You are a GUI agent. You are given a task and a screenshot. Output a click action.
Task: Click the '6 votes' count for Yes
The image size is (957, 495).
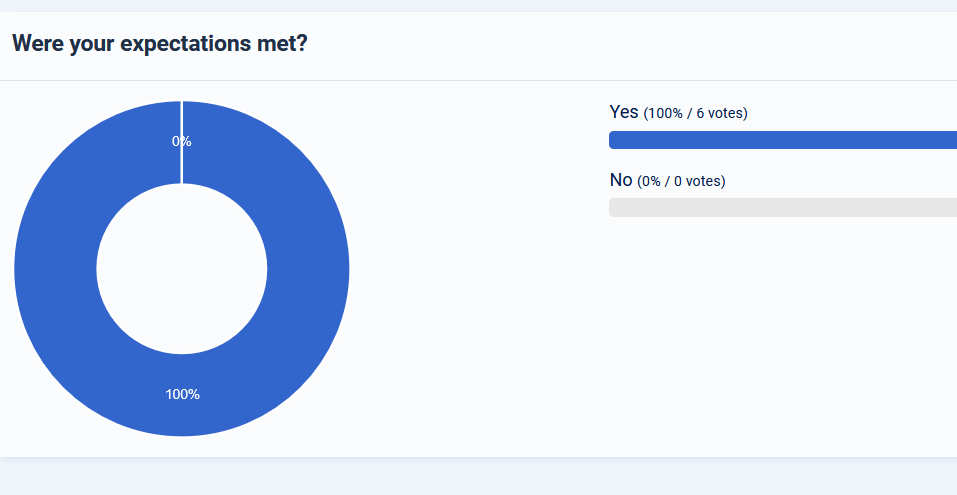pos(721,113)
